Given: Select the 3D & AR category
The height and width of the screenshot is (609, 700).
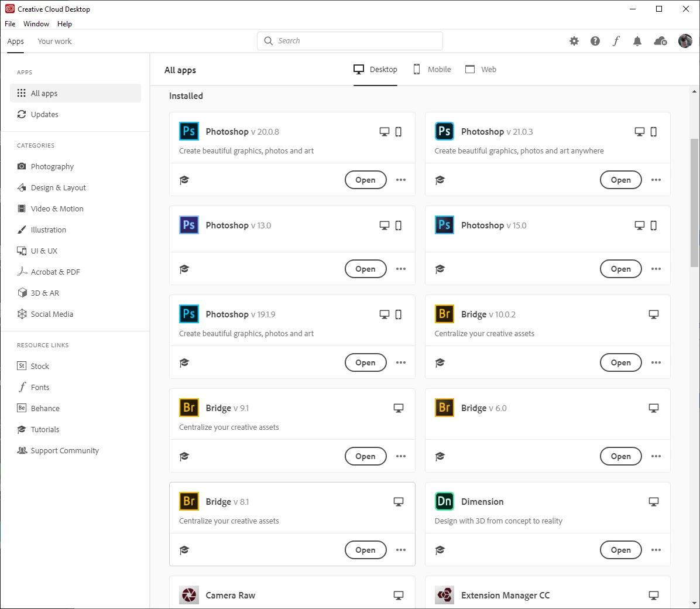Looking at the screenshot, I should tap(76, 293).
